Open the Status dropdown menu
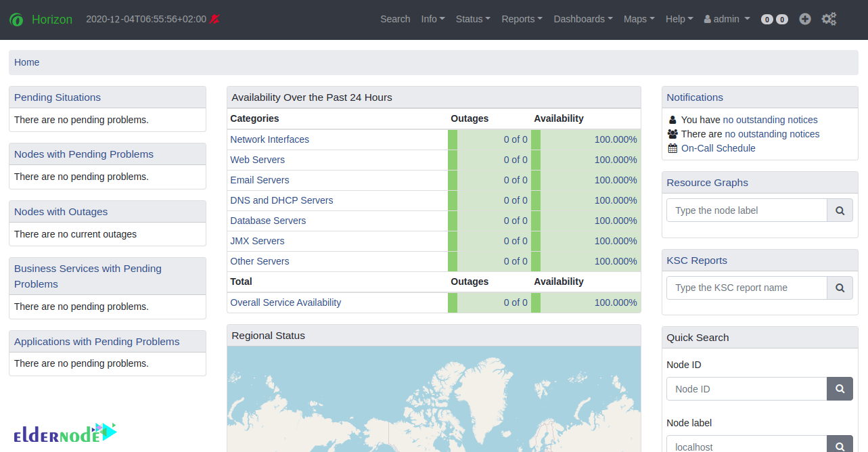868x452 pixels. (472, 19)
